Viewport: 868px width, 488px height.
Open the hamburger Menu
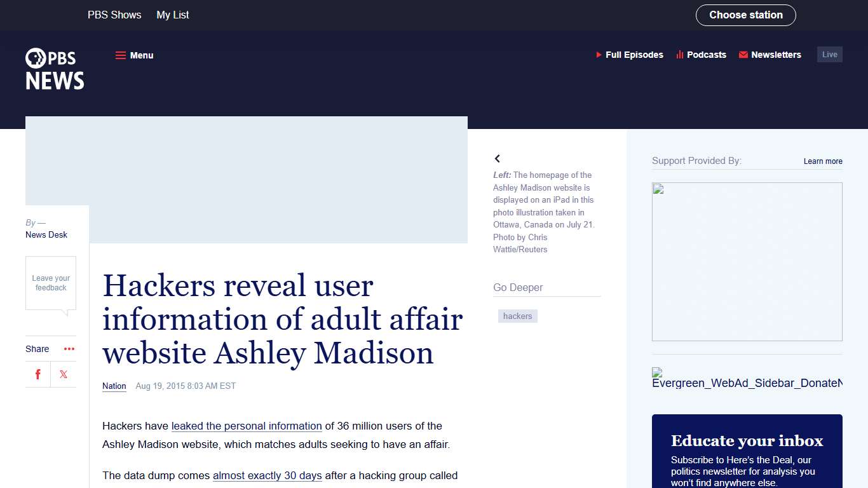[134, 55]
